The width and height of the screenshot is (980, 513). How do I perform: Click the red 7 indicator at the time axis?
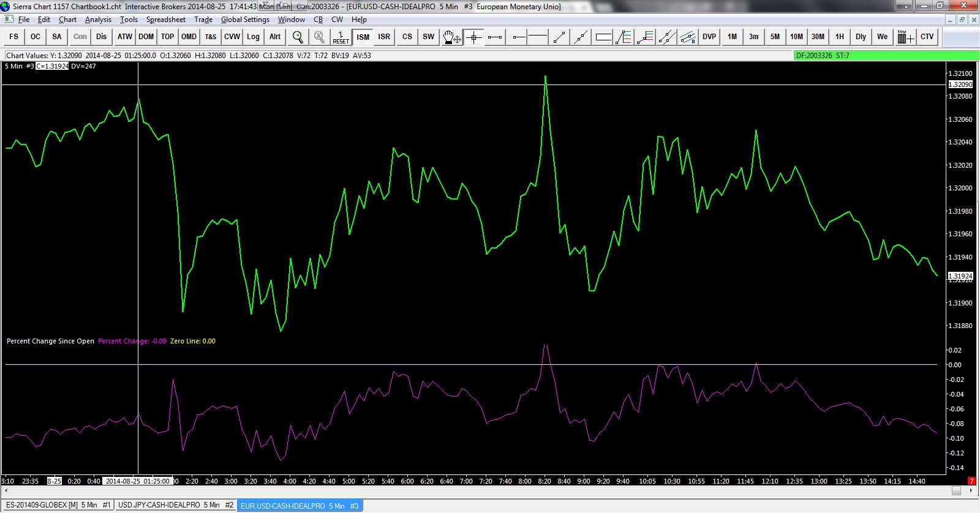click(971, 481)
